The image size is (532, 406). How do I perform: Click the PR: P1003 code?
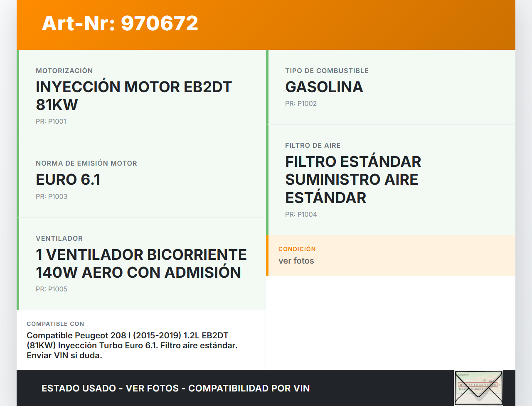click(52, 196)
